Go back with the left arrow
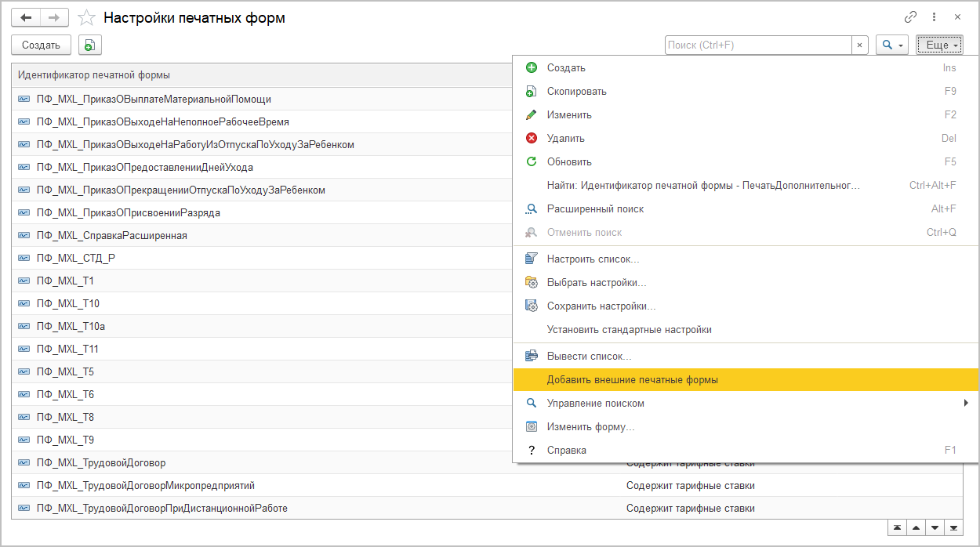This screenshot has width=980, height=547. (x=26, y=17)
